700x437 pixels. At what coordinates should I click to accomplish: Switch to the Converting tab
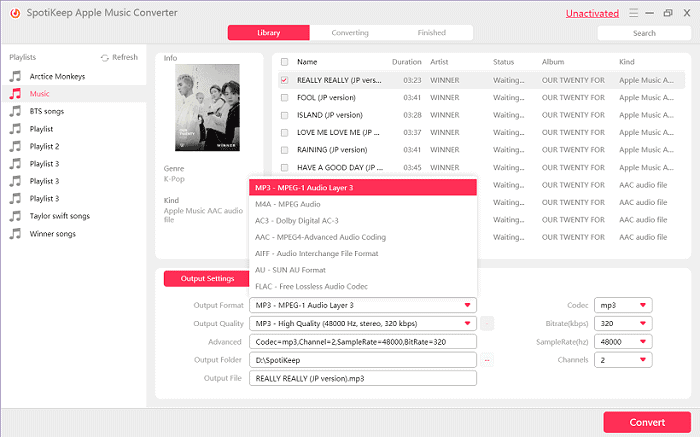[x=350, y=33]
